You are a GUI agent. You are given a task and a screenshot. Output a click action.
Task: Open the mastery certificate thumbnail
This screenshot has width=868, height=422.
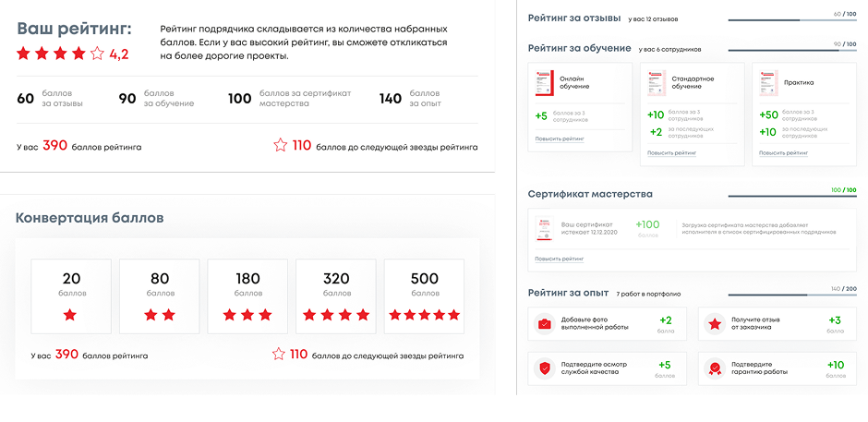pyautogui.click(x=543, y=228)
